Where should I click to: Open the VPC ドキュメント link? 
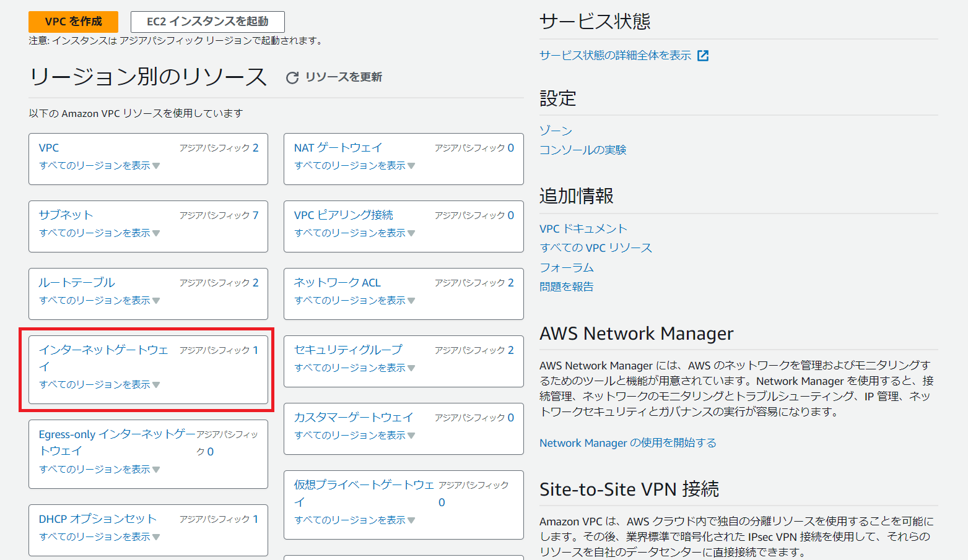pos(583,229)
